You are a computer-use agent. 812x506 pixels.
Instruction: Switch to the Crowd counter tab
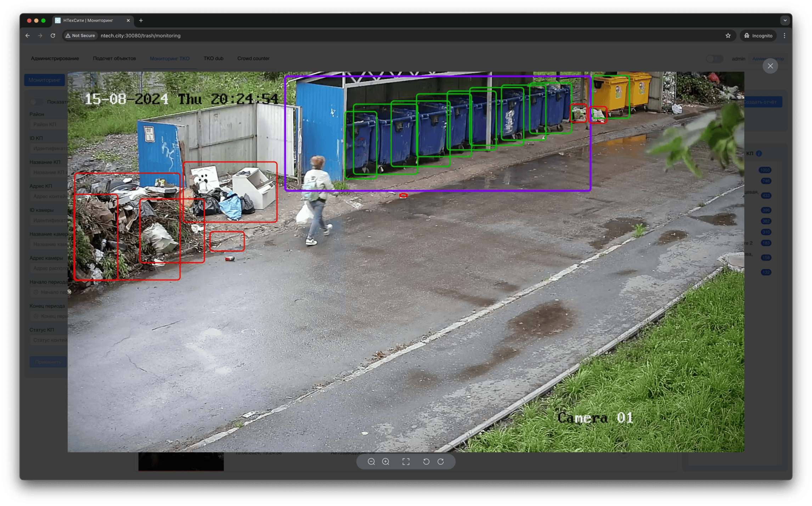coord(253,58)
